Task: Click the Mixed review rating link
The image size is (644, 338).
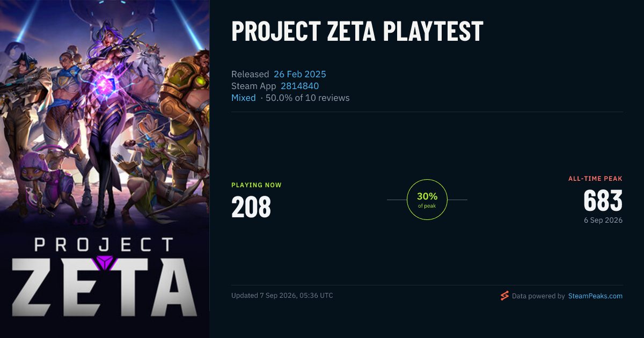Action: 244,98
